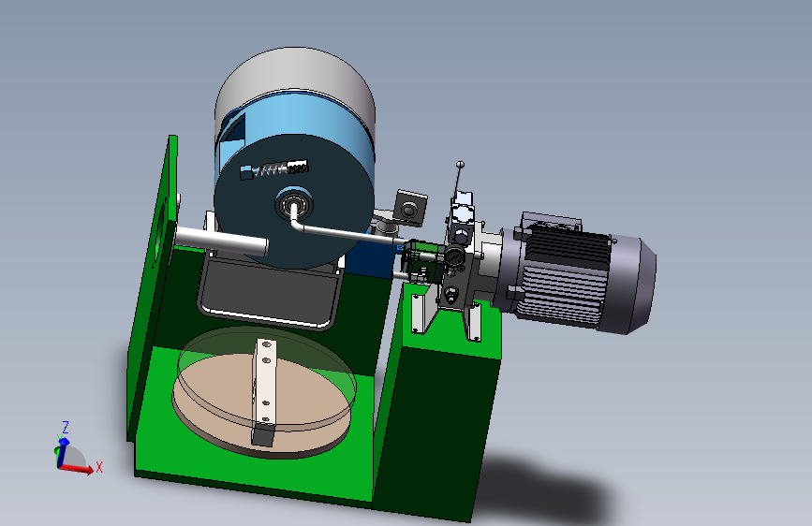This screenshot has height=526, width=812.
Task: Select the horizontal silver cylinder rod
Action: click(x=221, y=241)
